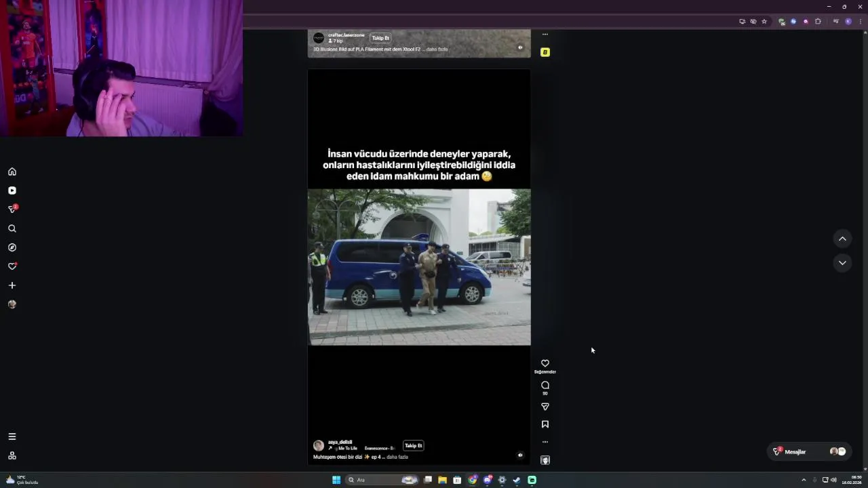868x488 pixels.
Task: Click the plus create icon in the sidebar
Action: coord(12,285)
